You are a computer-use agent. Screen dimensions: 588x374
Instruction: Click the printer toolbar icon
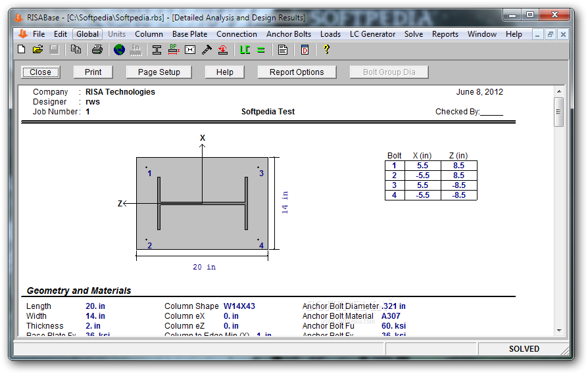click(x=97, y=49)
